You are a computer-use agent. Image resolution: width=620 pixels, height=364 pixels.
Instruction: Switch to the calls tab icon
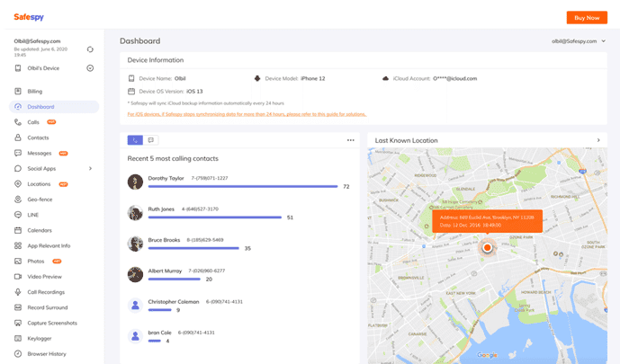[135, 140]
